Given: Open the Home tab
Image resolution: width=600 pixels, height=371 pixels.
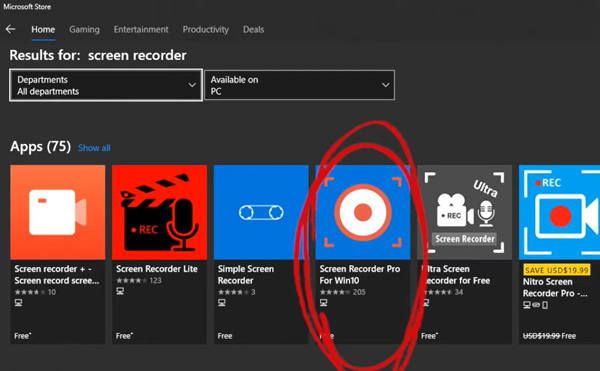Looking at the screenshot, I should click(x=43, y=29).
